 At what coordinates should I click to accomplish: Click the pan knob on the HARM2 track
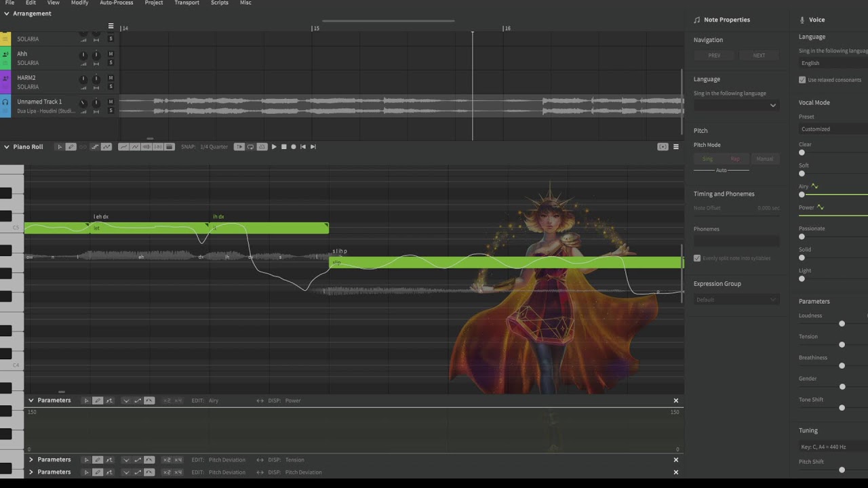pyautogui.click(x=96, y=79)
